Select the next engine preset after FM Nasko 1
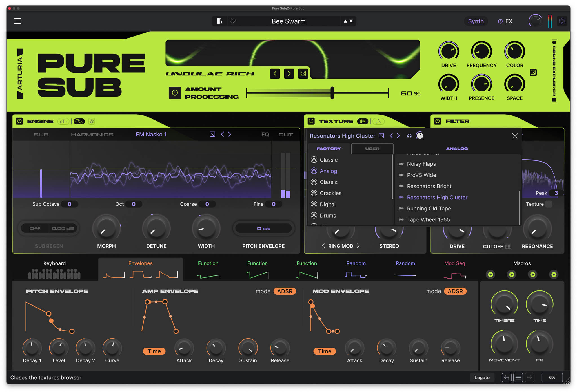The width and height of the screenshot is (577, 392). [x=229, y=134]
